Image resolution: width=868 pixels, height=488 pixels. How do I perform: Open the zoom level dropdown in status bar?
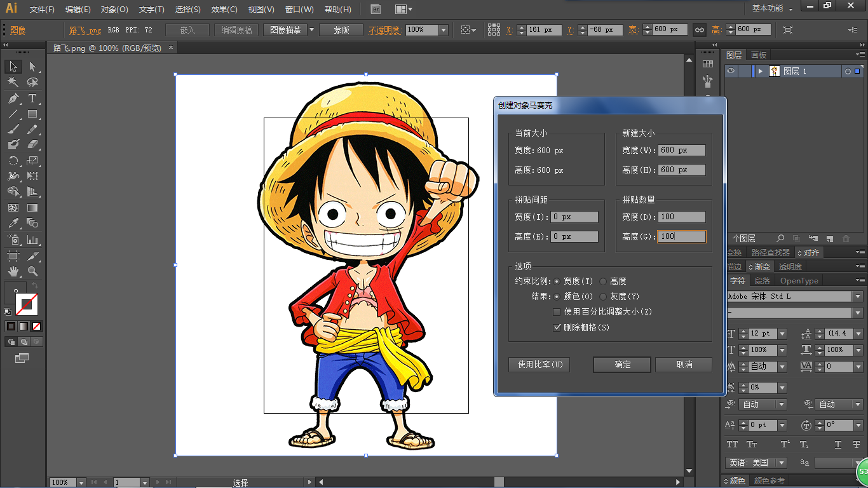(81, 482)
